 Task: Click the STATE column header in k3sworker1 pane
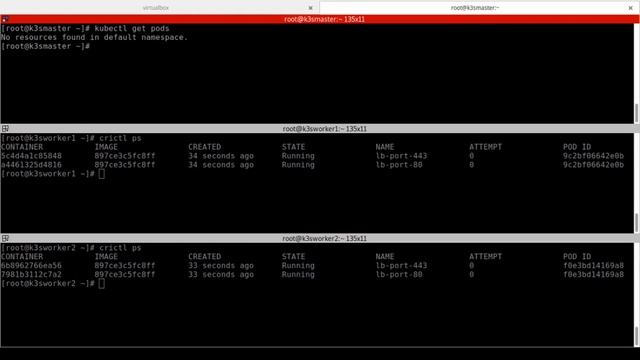coord(293,147)
